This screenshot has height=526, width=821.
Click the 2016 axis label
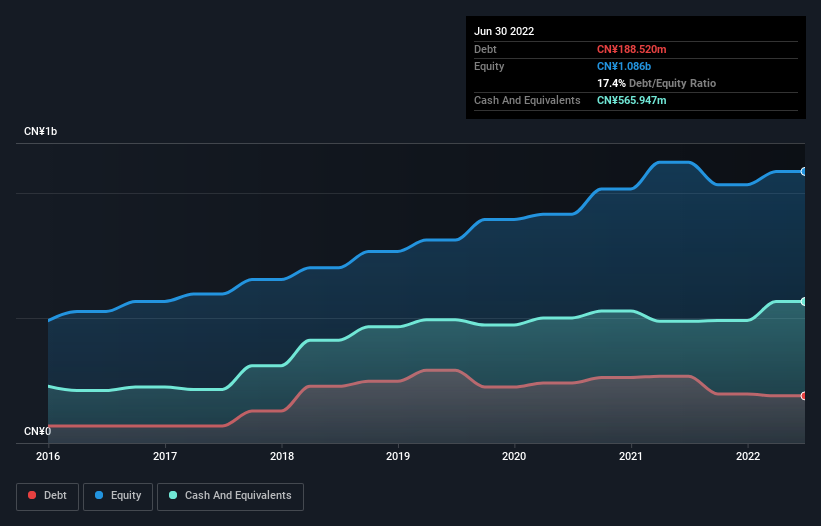pyautogui.click(x=48, y=456)
